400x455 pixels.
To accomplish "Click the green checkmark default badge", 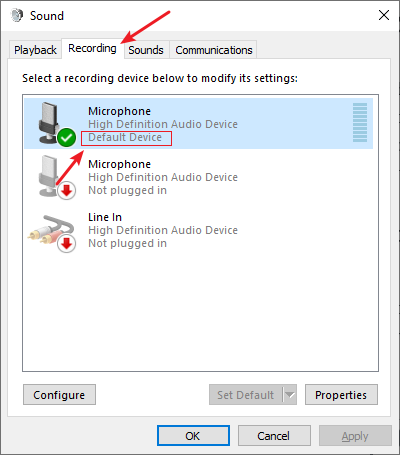I will (x=66, y=137).
